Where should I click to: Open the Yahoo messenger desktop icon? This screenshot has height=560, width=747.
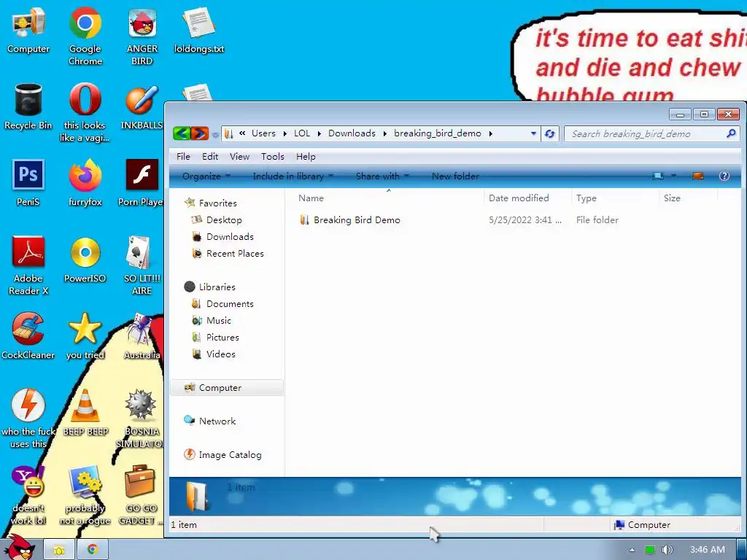tap(28, 495)
